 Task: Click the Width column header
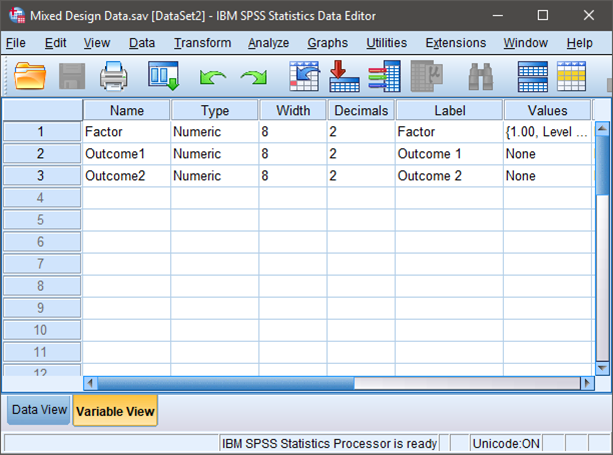pos(293,110)
